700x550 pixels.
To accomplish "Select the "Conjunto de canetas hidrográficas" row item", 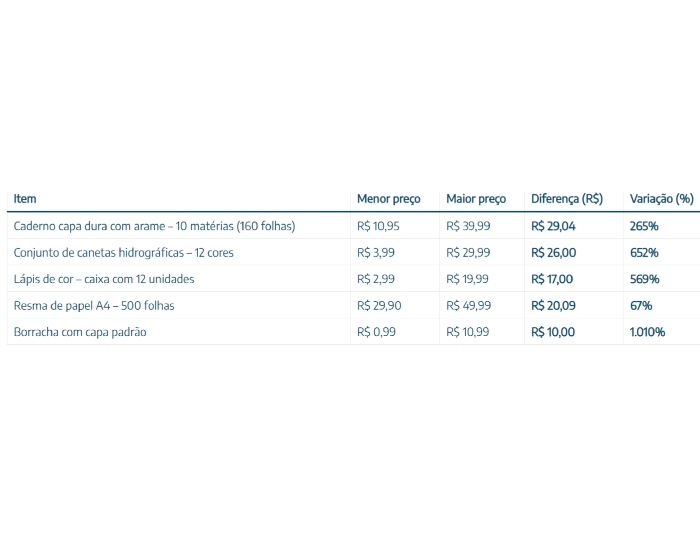I will (x=123, y=253).
